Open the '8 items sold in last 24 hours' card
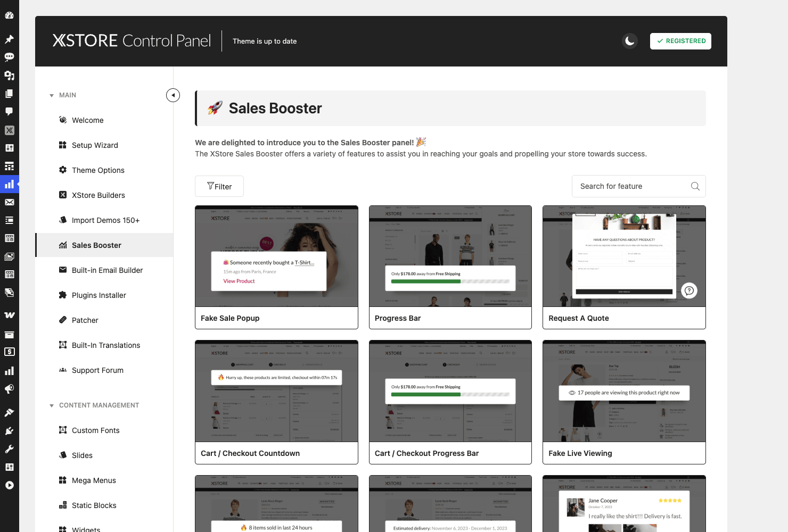Image resolution: width=788 pixels, height=532 pixels. pyautogui.click(x=276, y=504)
